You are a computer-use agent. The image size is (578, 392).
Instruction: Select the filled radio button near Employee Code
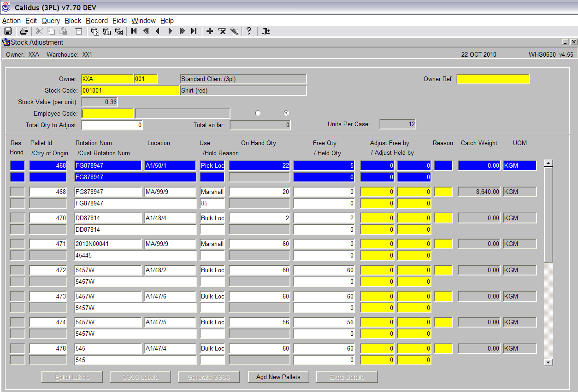pyautogui.click(x=286, y=113)
